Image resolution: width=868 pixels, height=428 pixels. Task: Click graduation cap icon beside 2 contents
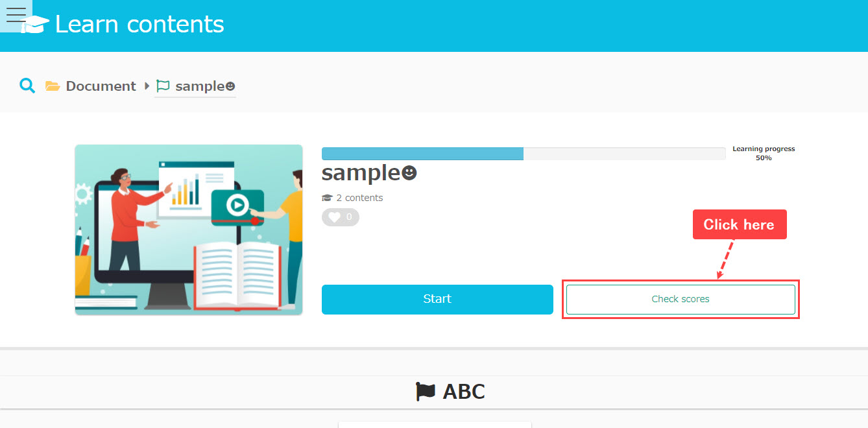click(327, 198)
